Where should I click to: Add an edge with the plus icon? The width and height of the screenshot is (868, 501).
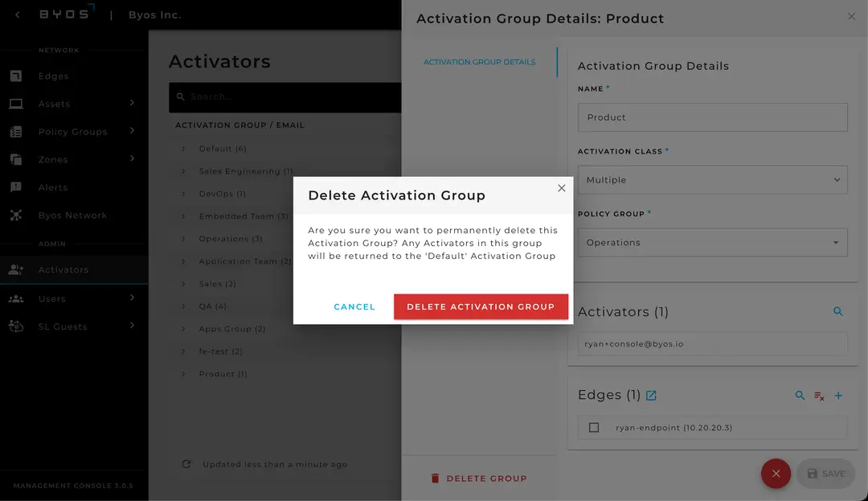click(x=838, y=396)
